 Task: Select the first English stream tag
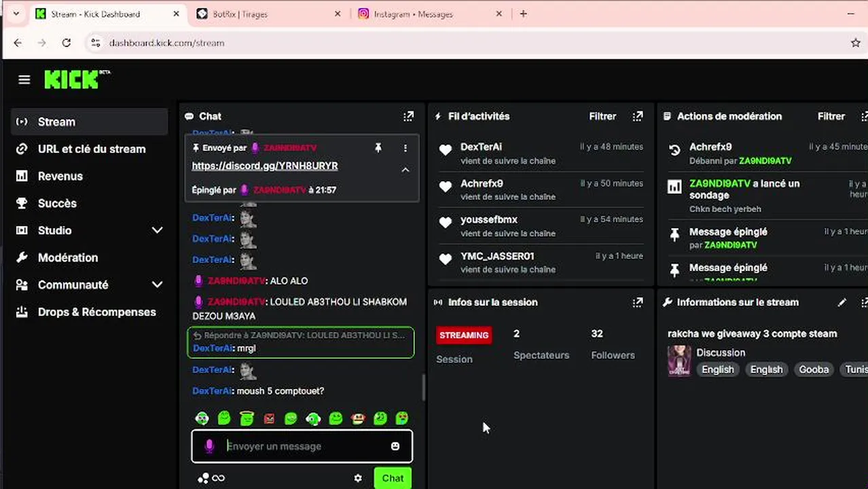click(x=718, y=369)
